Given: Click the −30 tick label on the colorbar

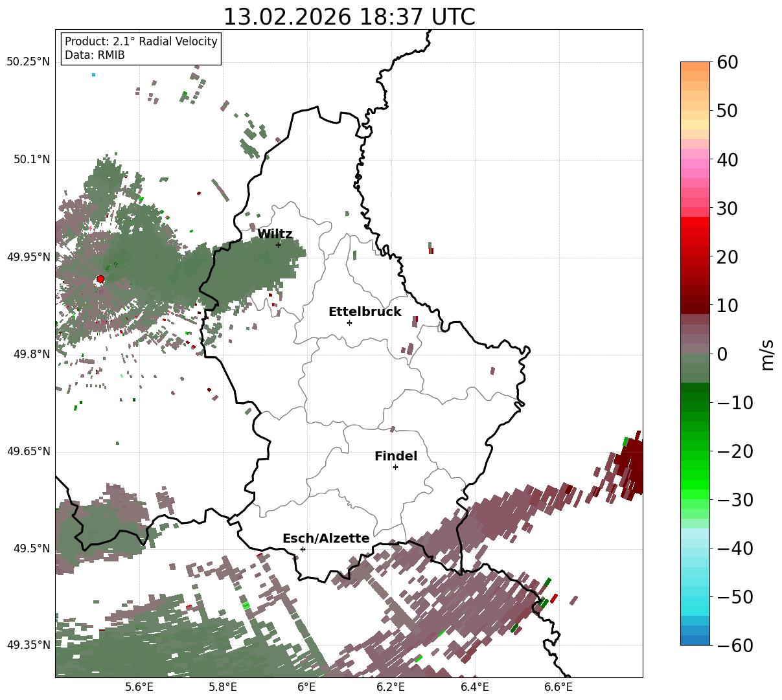Looking at the screenshot, I should (735, 500).
